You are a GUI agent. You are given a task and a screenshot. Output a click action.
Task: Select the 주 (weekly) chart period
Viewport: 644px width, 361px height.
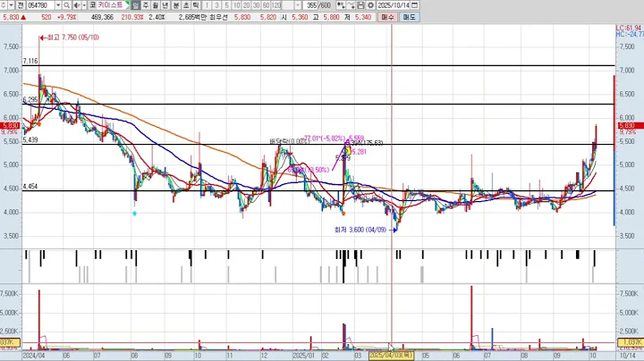[x=146, y=5]
